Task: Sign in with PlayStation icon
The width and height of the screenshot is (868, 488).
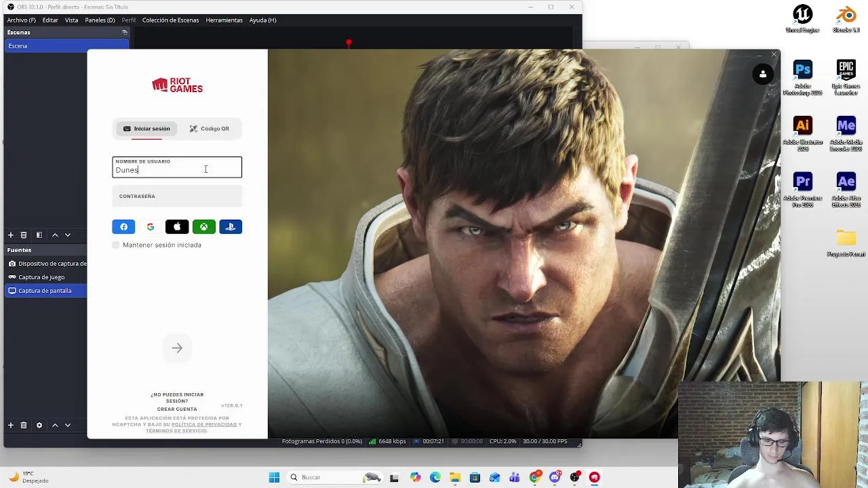Action: coord(231,227)
